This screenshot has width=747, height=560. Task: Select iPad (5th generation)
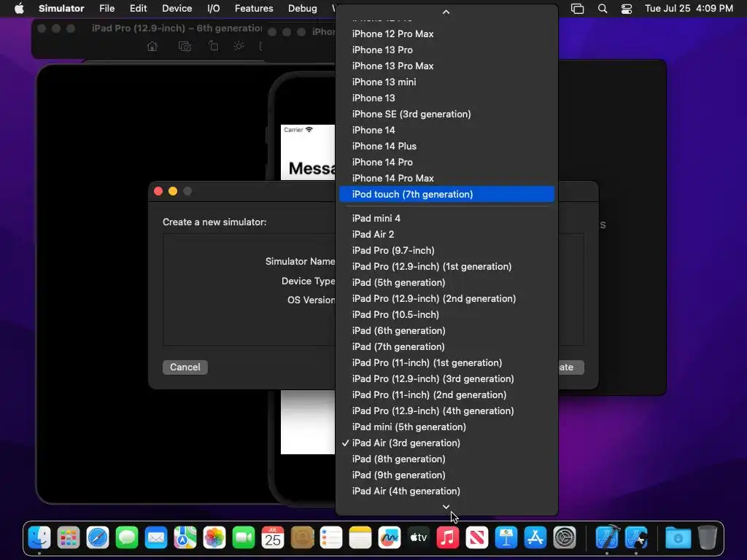point(446,282)
